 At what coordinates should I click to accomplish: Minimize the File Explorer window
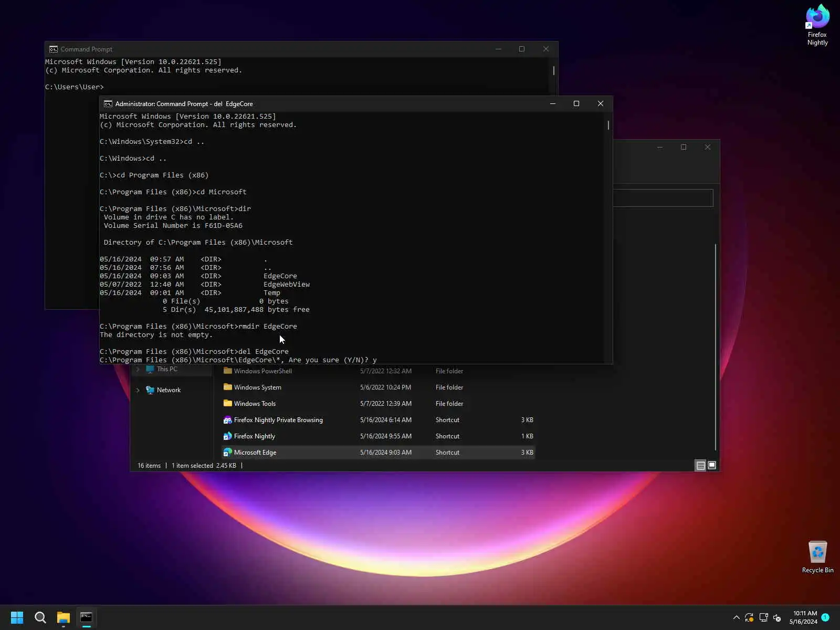click(660, 147)
